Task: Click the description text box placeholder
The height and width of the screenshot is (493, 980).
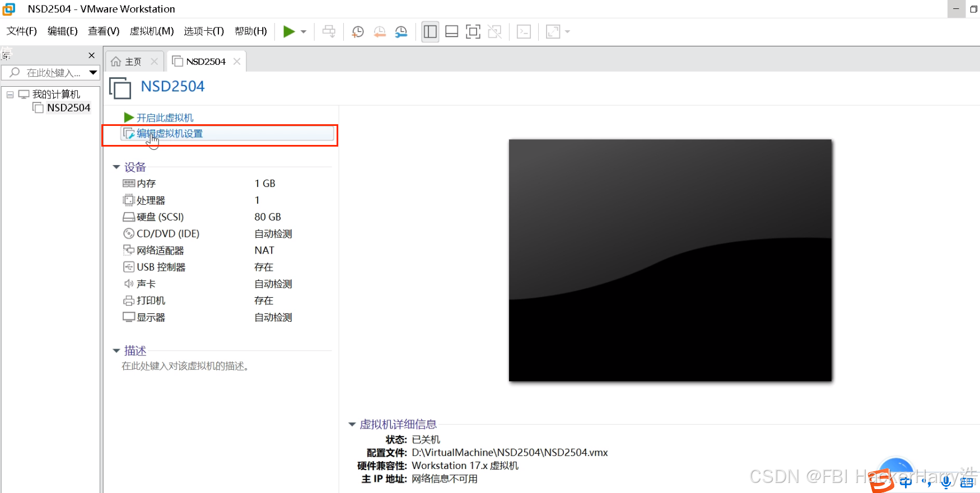Action: pos(185,366)
